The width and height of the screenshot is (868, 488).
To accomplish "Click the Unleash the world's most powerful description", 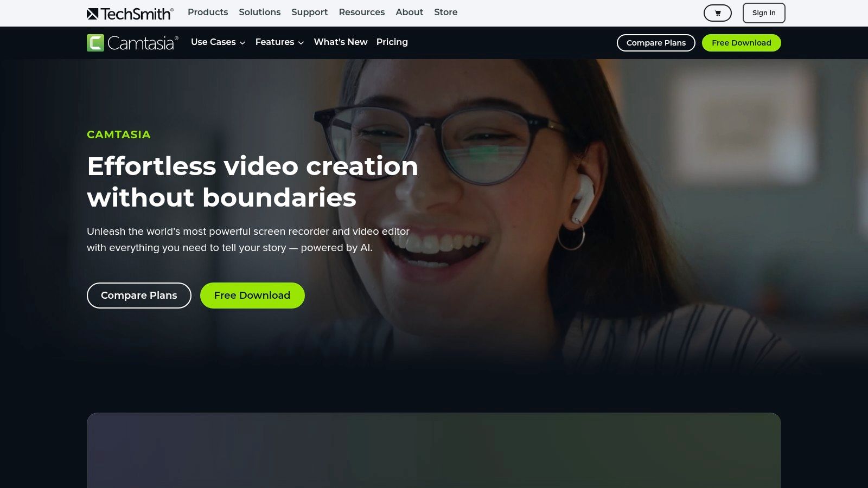I will pyautogui.click(x=248, y=240).
